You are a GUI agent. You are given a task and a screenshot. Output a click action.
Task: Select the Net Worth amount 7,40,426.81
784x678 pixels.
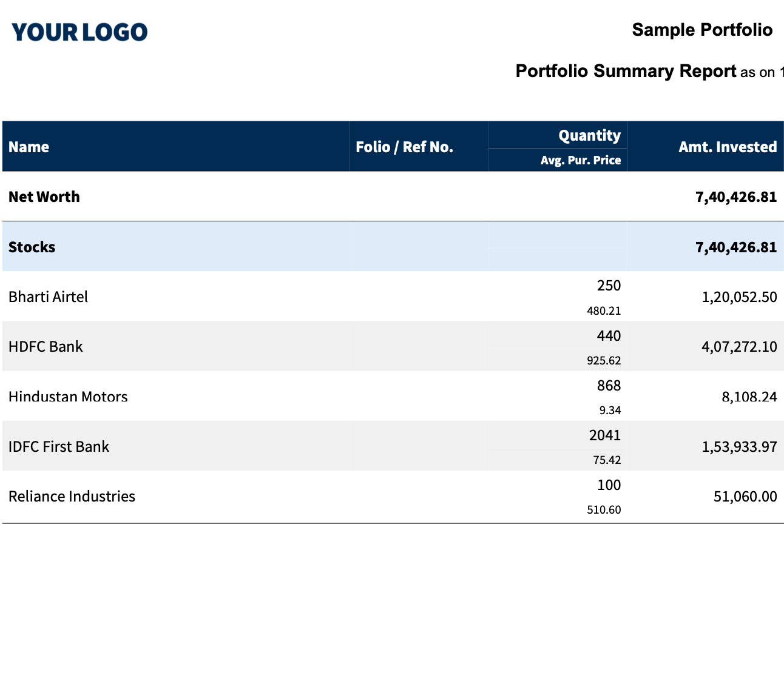point(736,196)
